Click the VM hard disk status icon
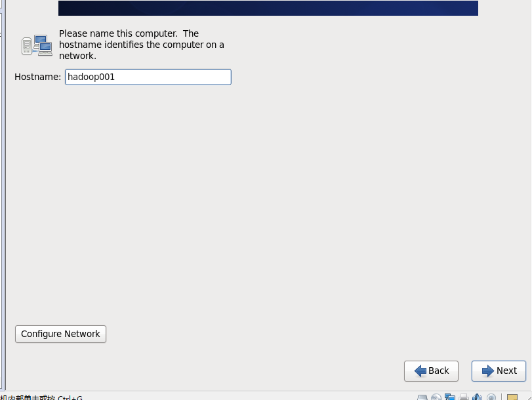 (422, 397)
